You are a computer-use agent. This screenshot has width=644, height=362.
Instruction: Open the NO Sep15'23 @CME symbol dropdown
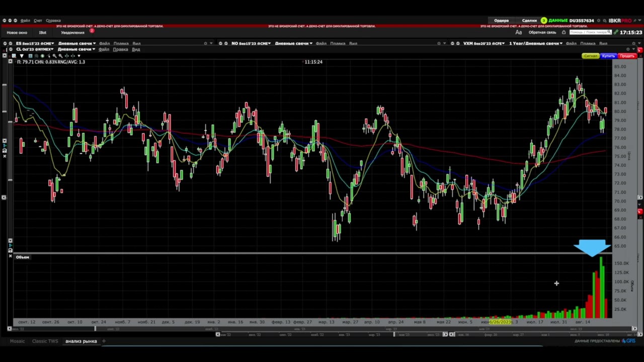[x=251, y=43]
